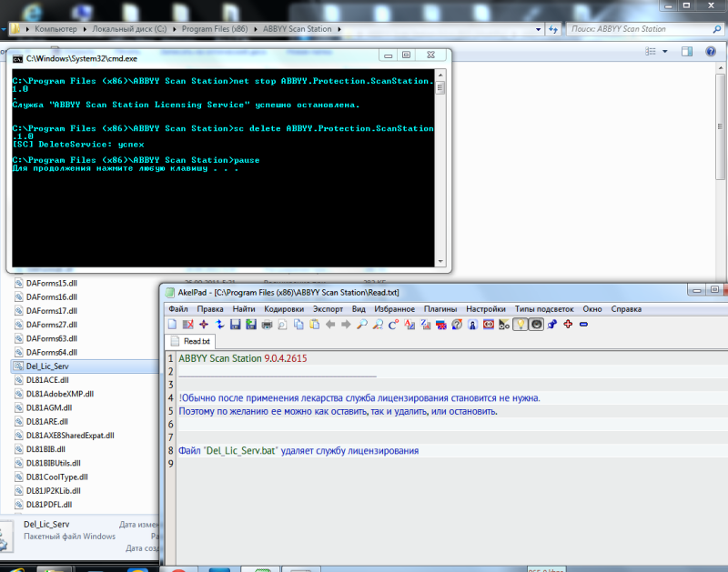
Task: Click the cmd window scroll down arrow
Action: pos(440,262)
